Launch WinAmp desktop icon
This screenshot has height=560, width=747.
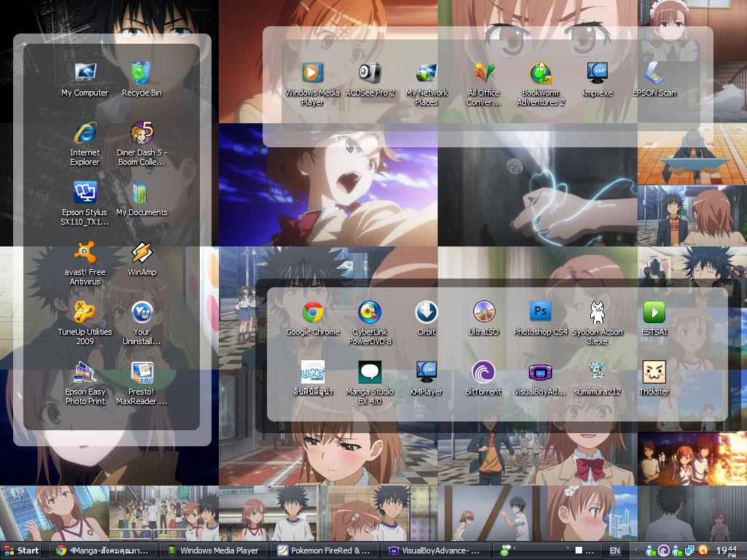[142, 259]
